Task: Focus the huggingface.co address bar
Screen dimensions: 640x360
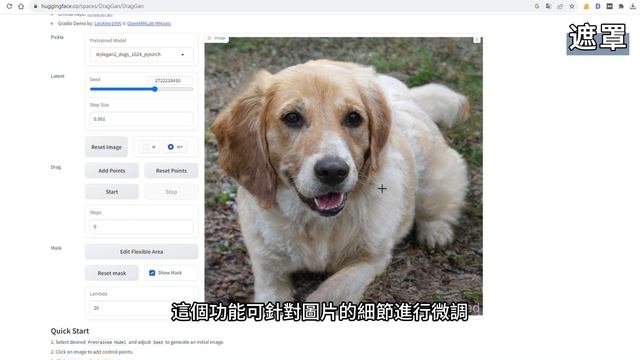Action: [282, 6]
